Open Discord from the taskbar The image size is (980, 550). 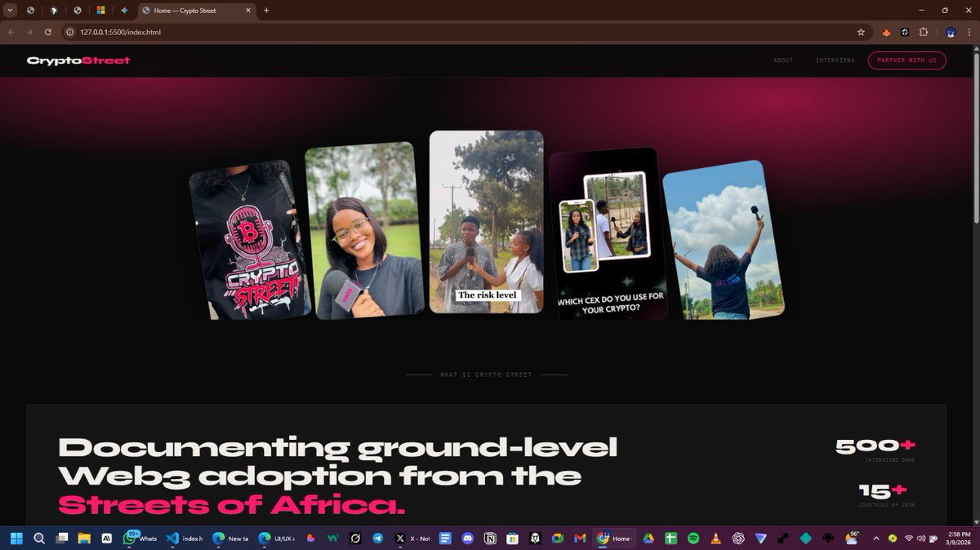point(468,539)
